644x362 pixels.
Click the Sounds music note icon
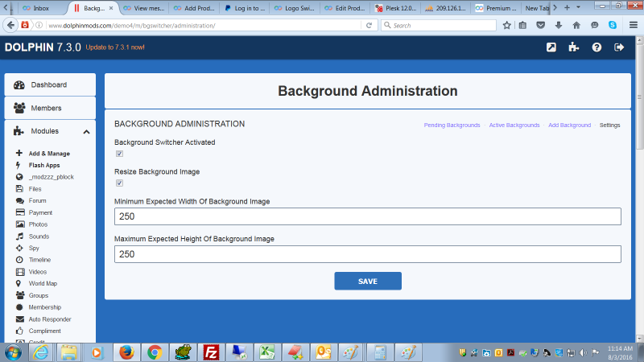click(x=19, y=236)
